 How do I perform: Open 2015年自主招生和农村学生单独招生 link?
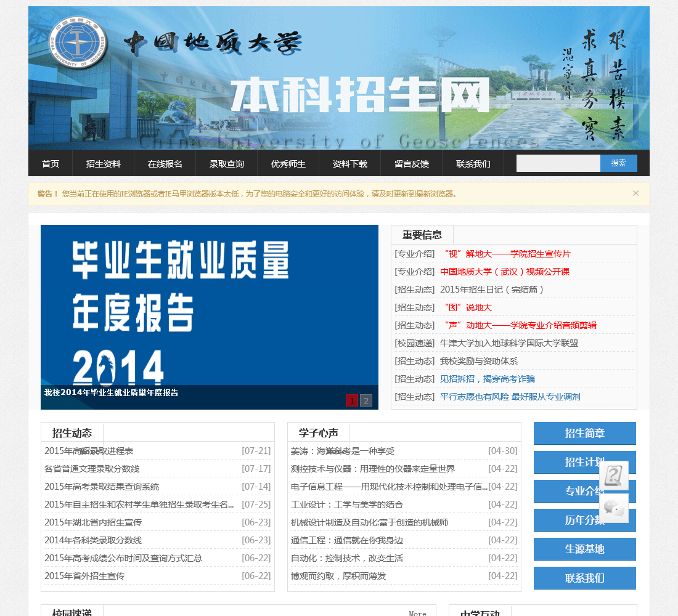point(139,505)
